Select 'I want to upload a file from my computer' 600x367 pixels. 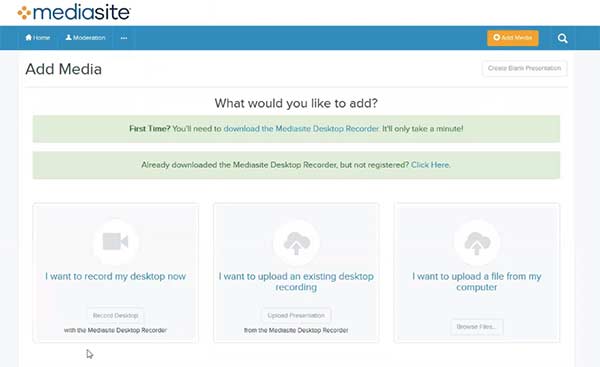coord(477,282)
